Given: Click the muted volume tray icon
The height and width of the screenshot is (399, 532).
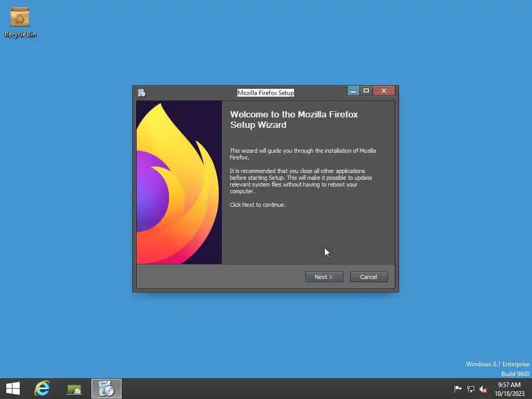Looking at the screenshot, I should pyautogui.click(x=483, y=389).
